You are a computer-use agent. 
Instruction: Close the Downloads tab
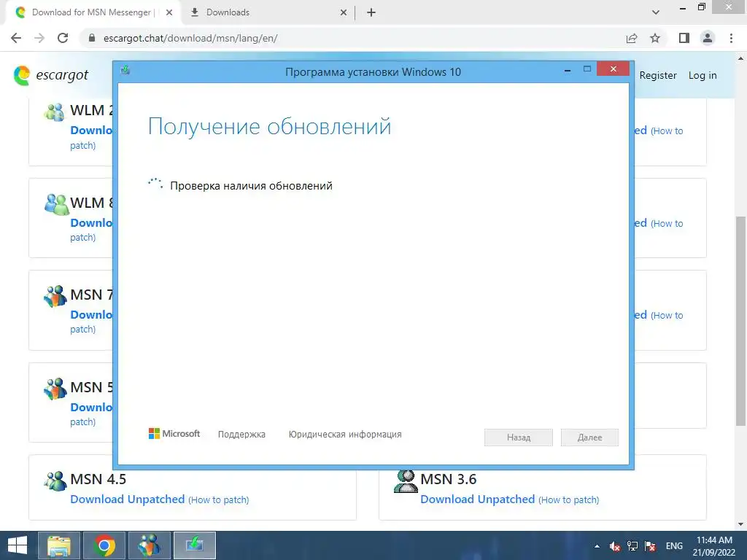[344, 12]
